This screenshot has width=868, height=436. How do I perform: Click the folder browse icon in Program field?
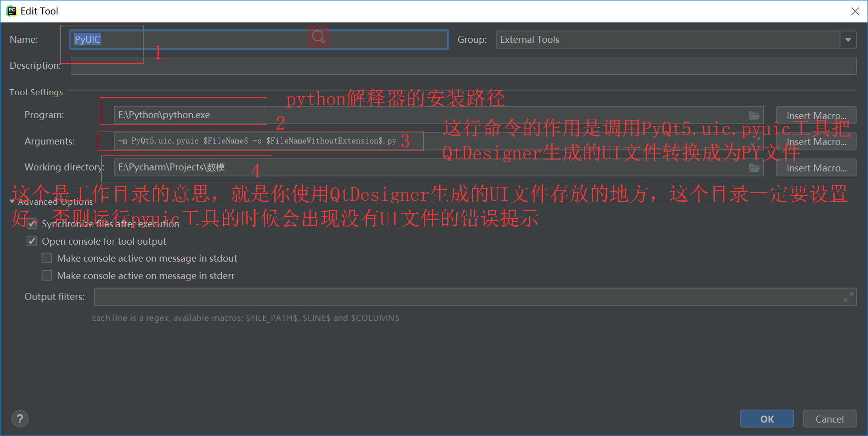(x=754, y=116)
